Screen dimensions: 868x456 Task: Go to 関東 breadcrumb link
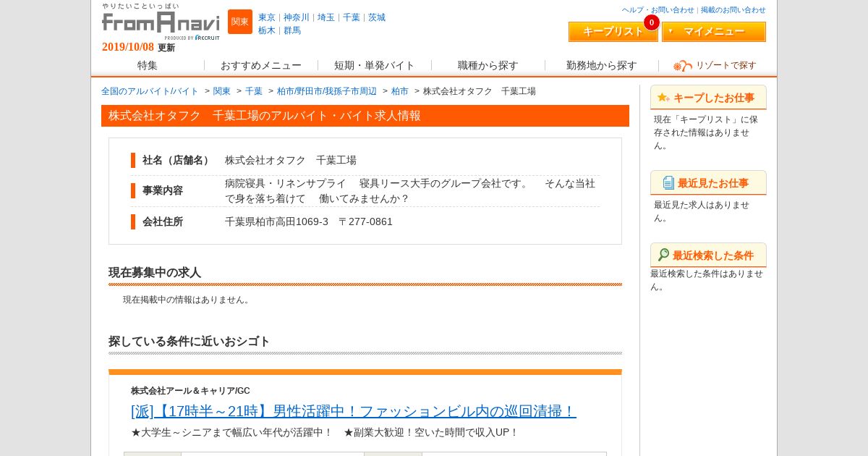pos(222,91)
